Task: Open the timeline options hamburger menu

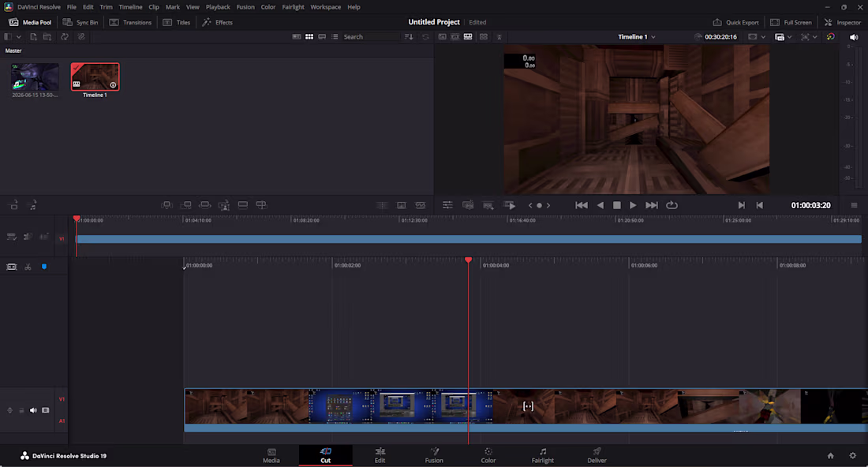Action: point(854,205)
